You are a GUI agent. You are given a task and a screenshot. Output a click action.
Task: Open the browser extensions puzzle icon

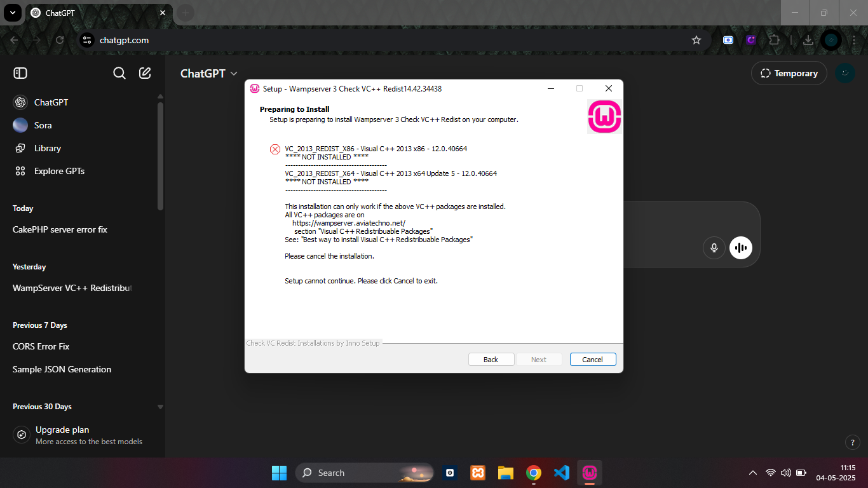click(x=774, y=40)
